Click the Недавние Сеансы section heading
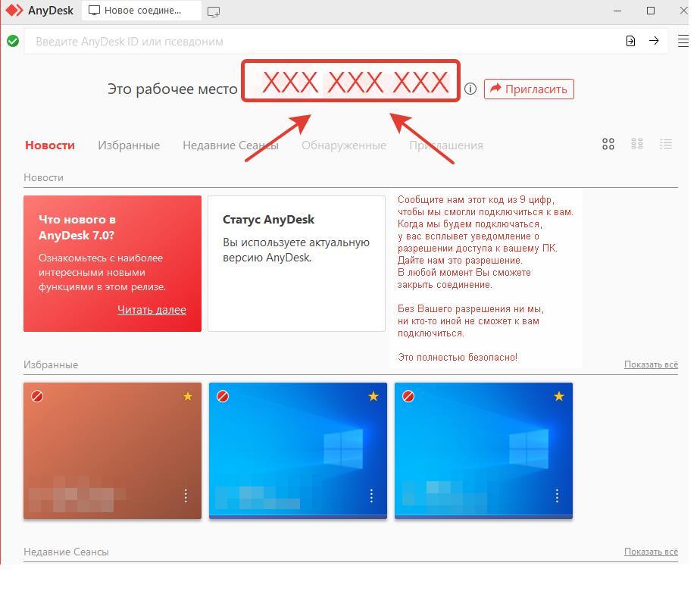The width and height of the screenshot is (700, 616). tap(66, 552)
